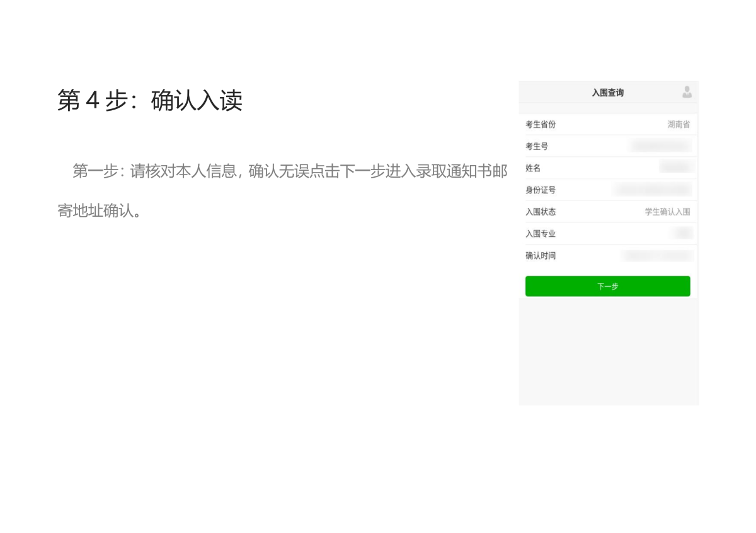Viewport: 756px width, 533px height.
Task: Click the blurred 确认时间 value
Action: (657, 256)
